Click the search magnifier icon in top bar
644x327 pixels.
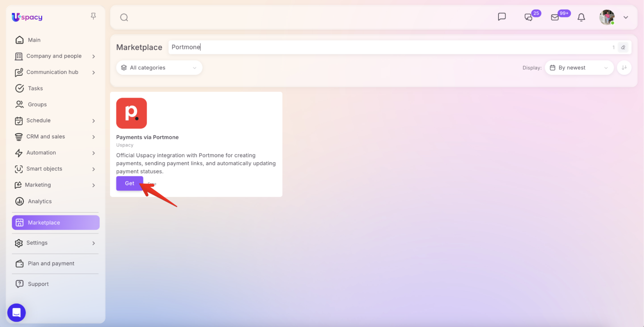(124, 17)
